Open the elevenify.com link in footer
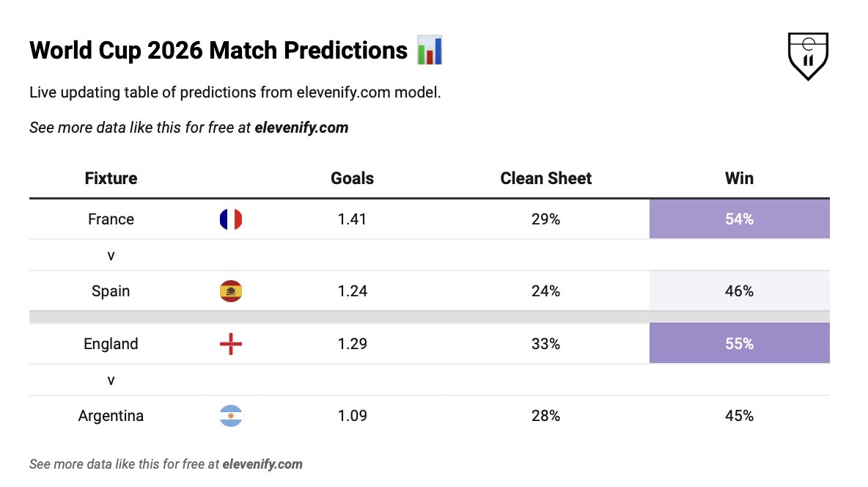 pos(262,464)
